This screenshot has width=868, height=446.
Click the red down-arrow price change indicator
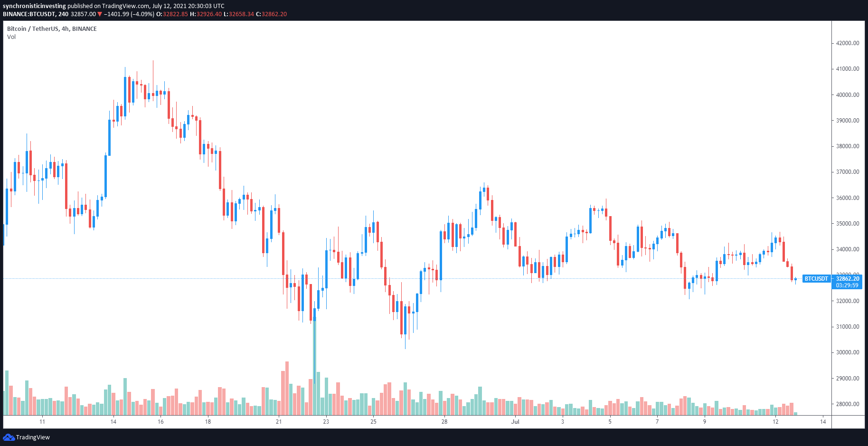pyautogui.click(x=100, y=14)
